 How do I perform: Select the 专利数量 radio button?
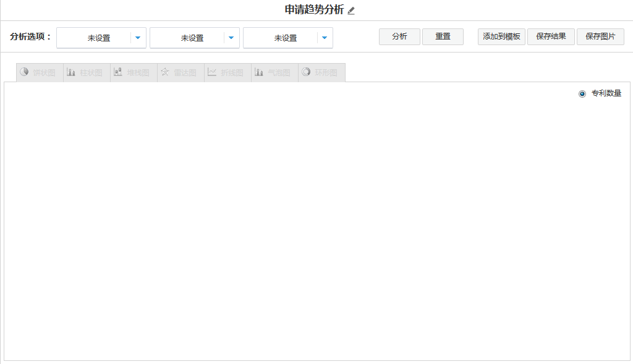[582, 94]
